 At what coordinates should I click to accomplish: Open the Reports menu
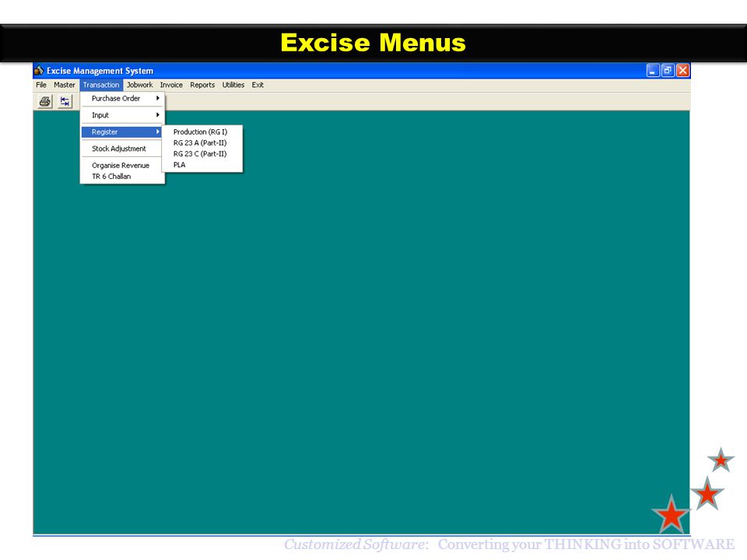(x=202, y=85)
